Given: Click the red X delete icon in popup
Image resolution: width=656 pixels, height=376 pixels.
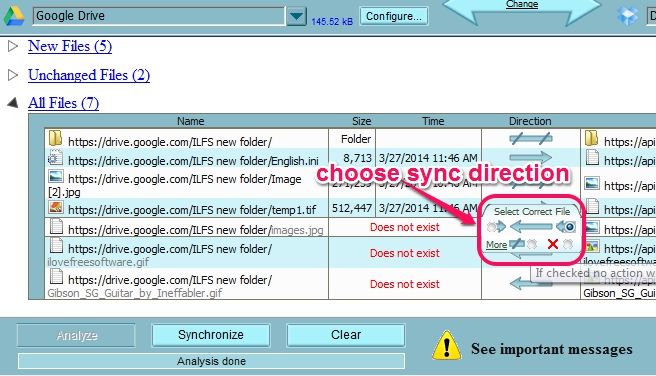Looking at the screenshot, I should [x=553, y=244].
